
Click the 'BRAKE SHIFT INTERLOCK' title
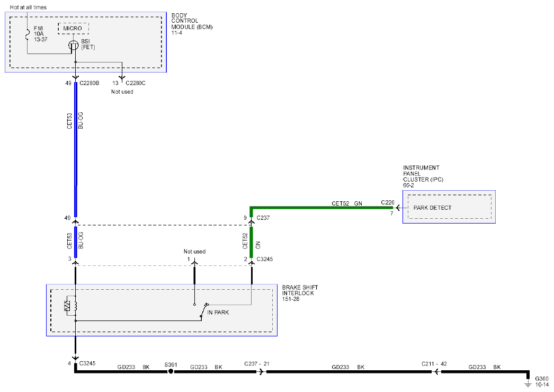coord(300,290)
